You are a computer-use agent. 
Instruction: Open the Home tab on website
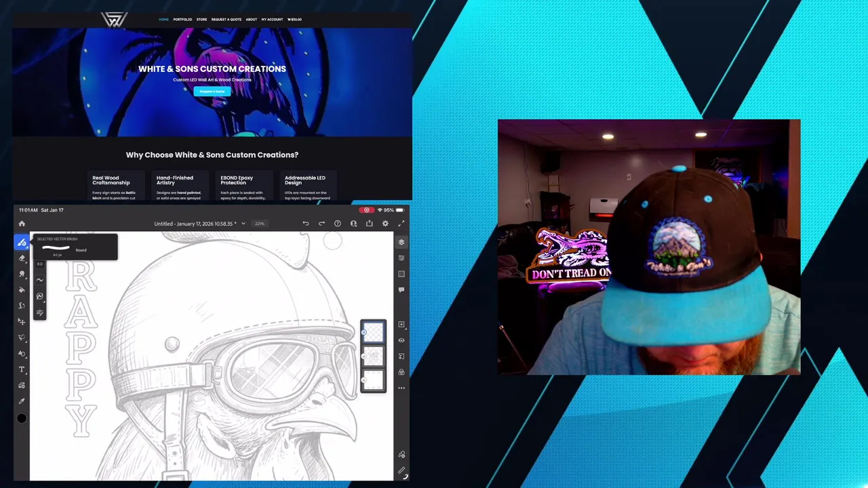coord(163,19)
